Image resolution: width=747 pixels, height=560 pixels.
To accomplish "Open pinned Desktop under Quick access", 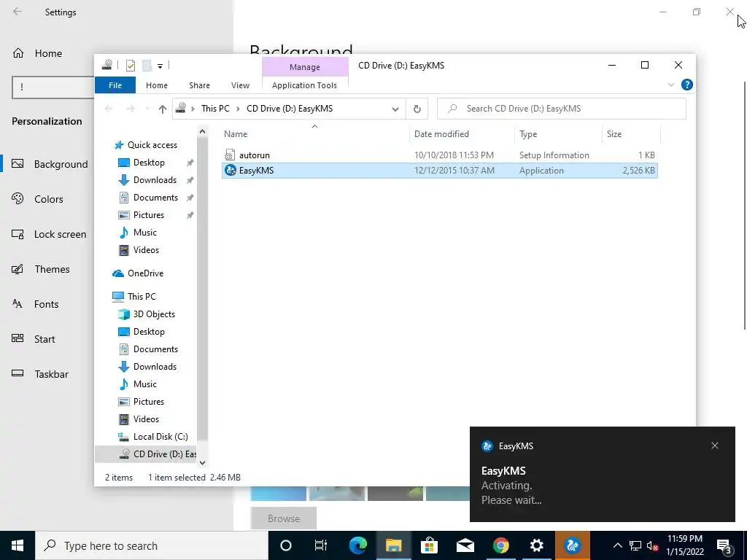I will coord(149,163).
